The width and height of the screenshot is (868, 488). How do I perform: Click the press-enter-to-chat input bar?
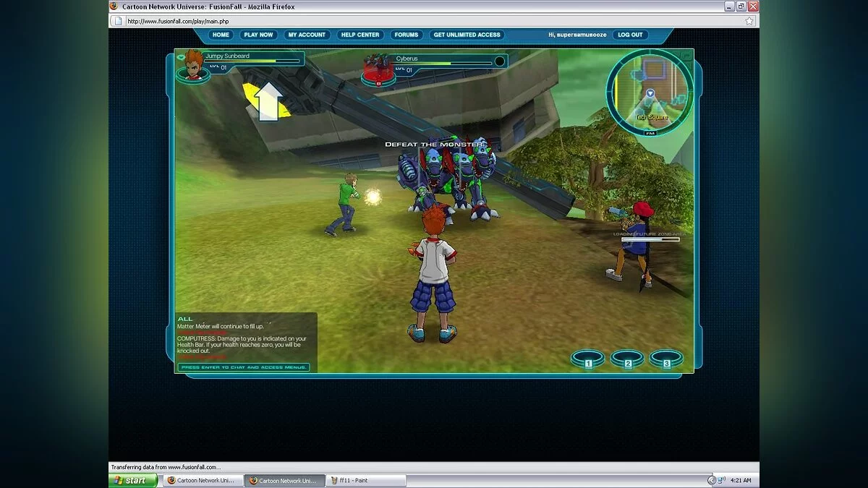coord(244,367)
